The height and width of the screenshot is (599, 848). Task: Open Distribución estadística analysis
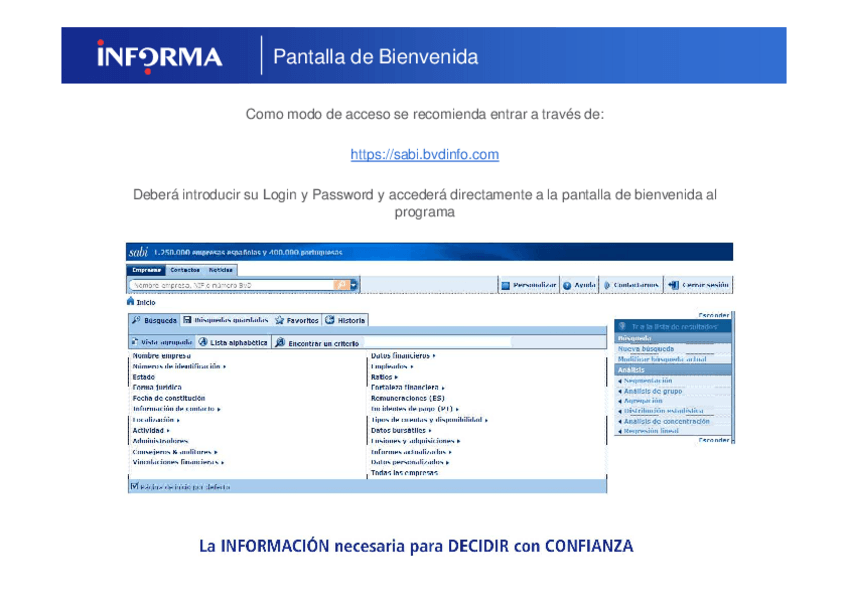[664, 411]
